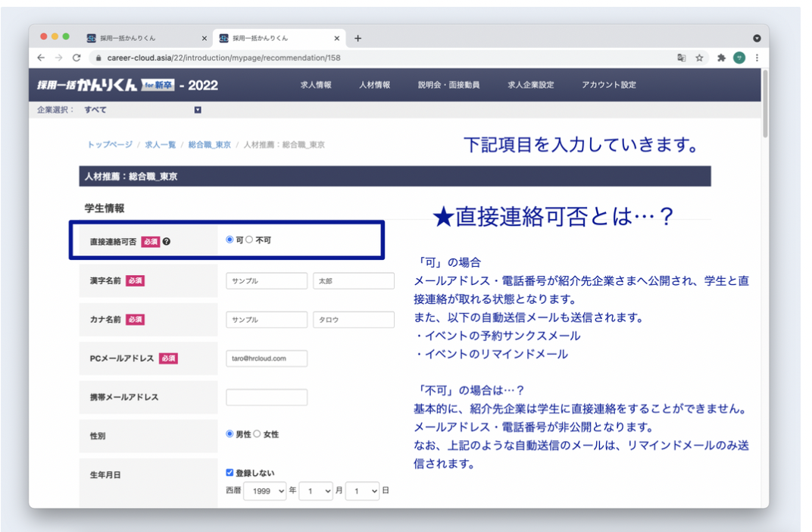Click the browser back arrow
This screenshot has height=532, width=812.
click(40, 57)
